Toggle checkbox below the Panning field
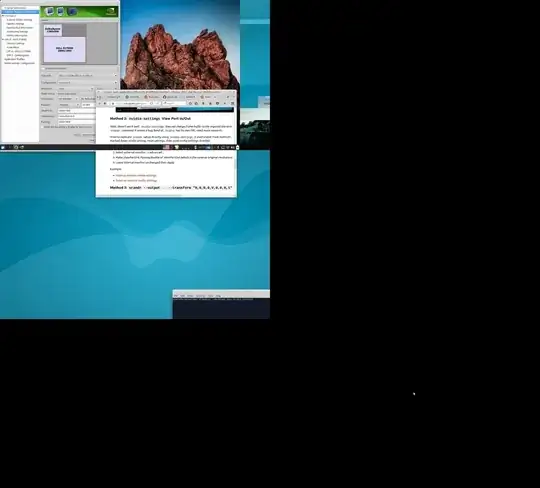This screenshot has height=488, width=540. click(42, 127)
